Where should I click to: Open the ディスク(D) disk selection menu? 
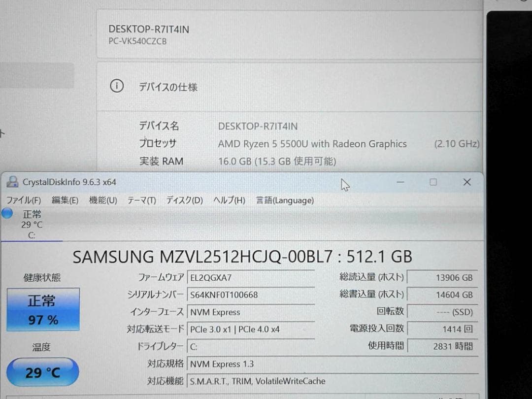(x=184, y=200)
